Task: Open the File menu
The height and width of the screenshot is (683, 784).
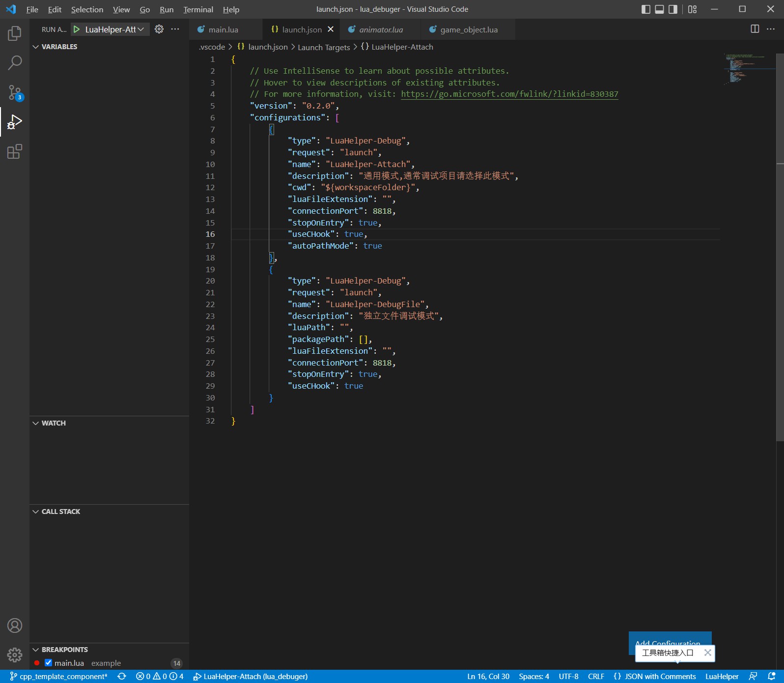Action: pos(32,9)
